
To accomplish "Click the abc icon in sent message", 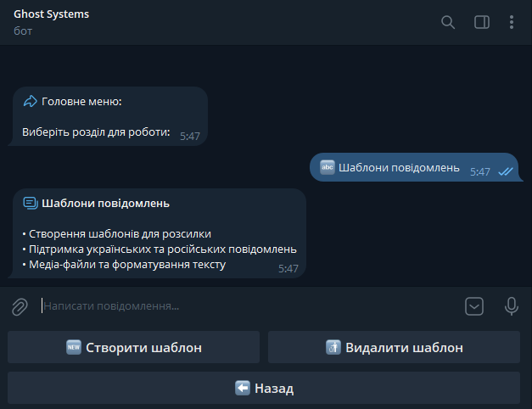I will 327,167.
